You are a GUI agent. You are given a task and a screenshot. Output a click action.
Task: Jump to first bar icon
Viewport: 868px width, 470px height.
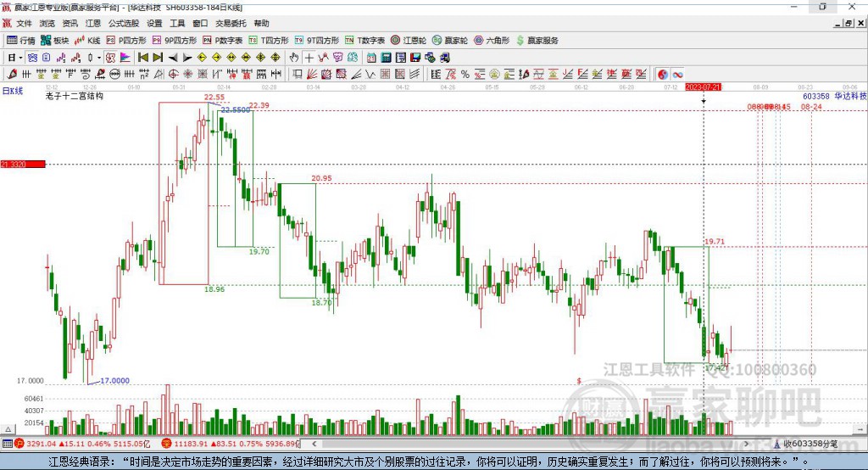pos(142,58)
